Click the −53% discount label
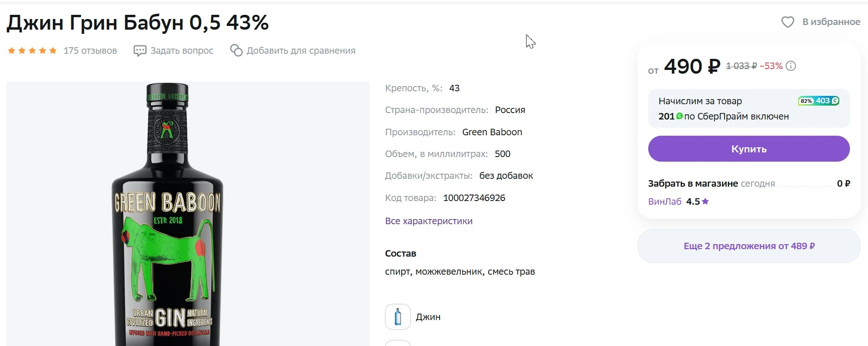The image size is (868, 346). pyautogui.click(x=771, y=66)
